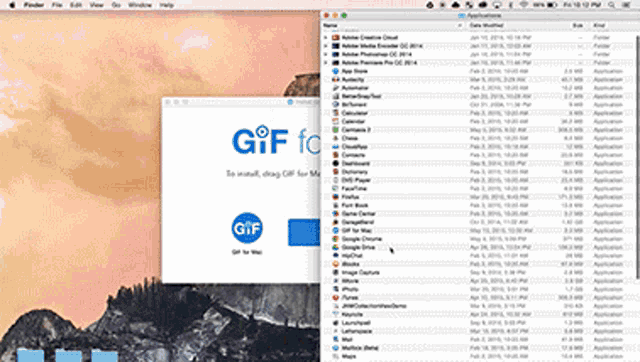The image size is (640, 362).
Task: Select the Automator application icon
Action: (x=336, y=88)
